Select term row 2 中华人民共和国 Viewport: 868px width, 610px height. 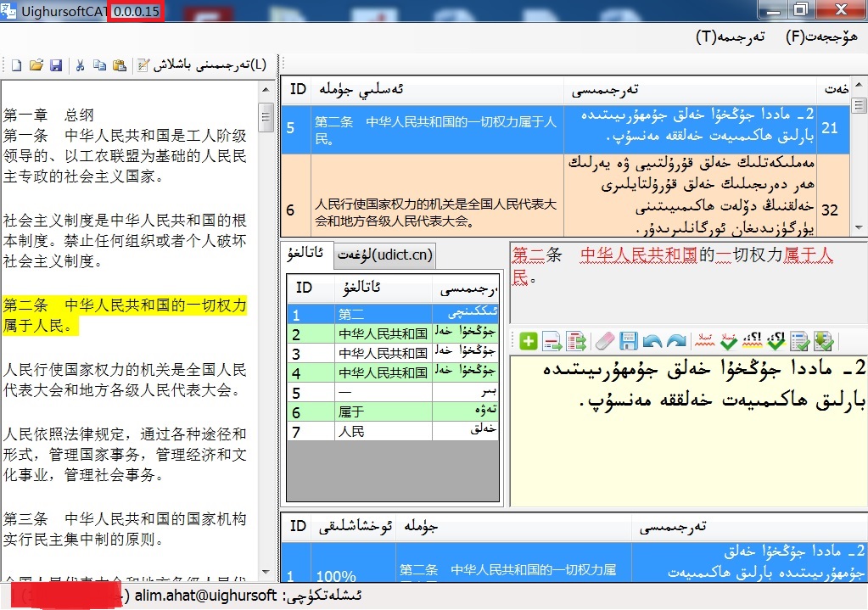[x=393, y=333]
